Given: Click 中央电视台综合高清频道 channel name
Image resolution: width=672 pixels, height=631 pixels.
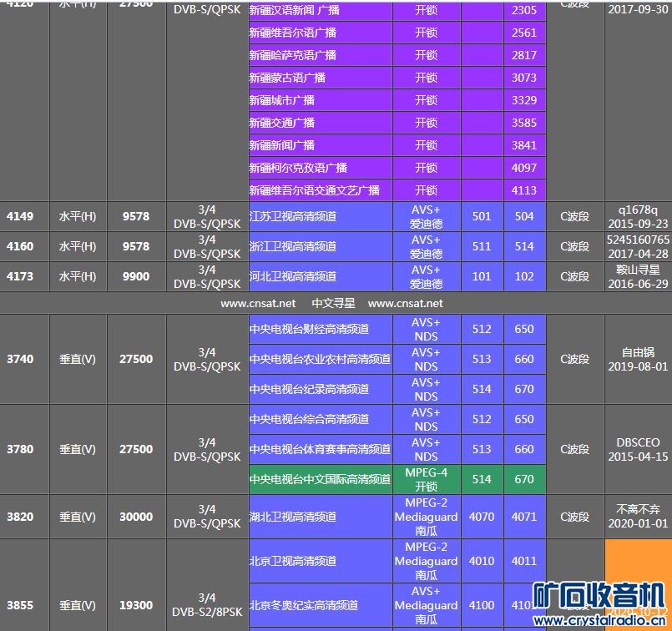Looking at the screenshot, I should click(309, 419).
